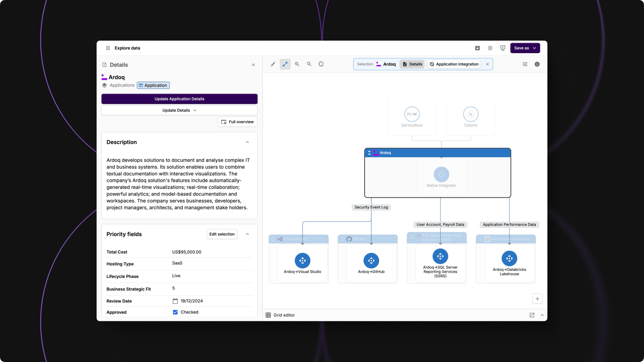Click the highlighted expand arrows toolbar icon
The width and height of the screenshot is (644, 362).
pos(285,64)
